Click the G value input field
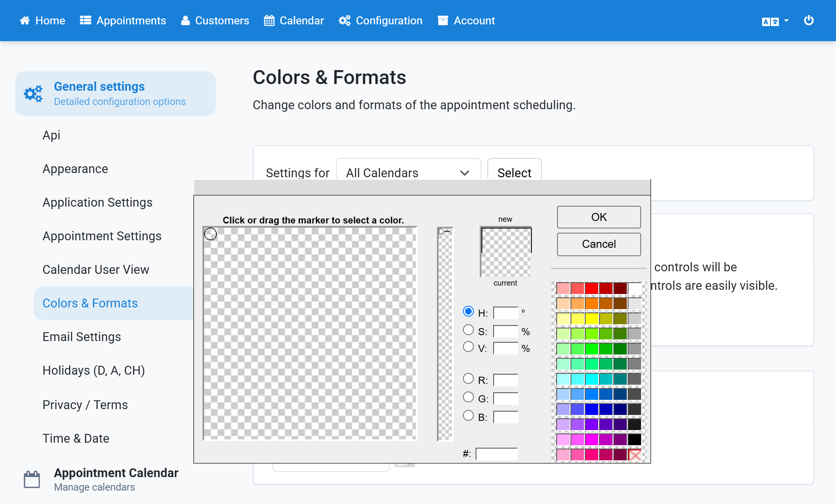 coord(506,399)
